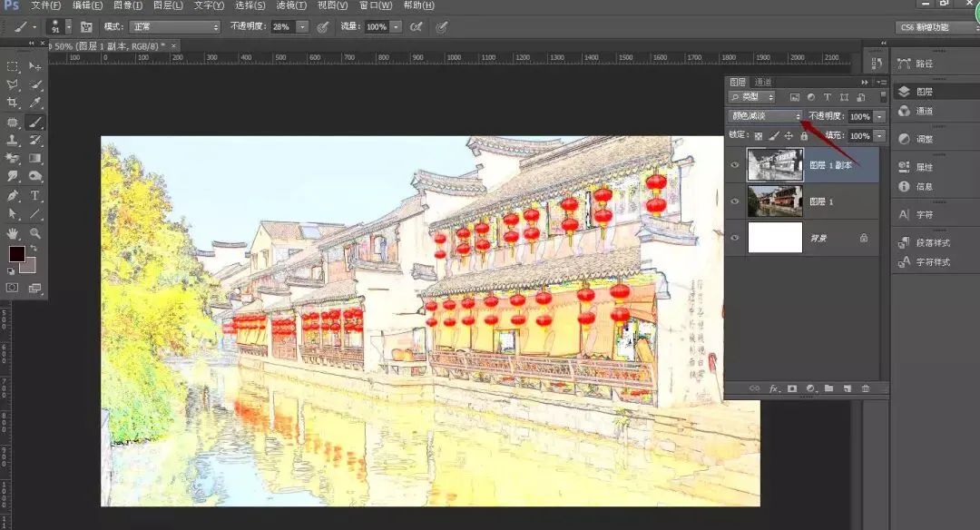Open tool preset picker arrow
The height and width of the screenshot is (530, 980).
tap(34, 27)
